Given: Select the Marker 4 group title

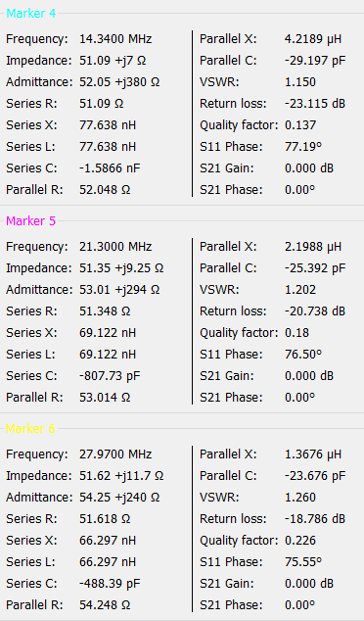Looking at the screenshot, I should [31, 14].
